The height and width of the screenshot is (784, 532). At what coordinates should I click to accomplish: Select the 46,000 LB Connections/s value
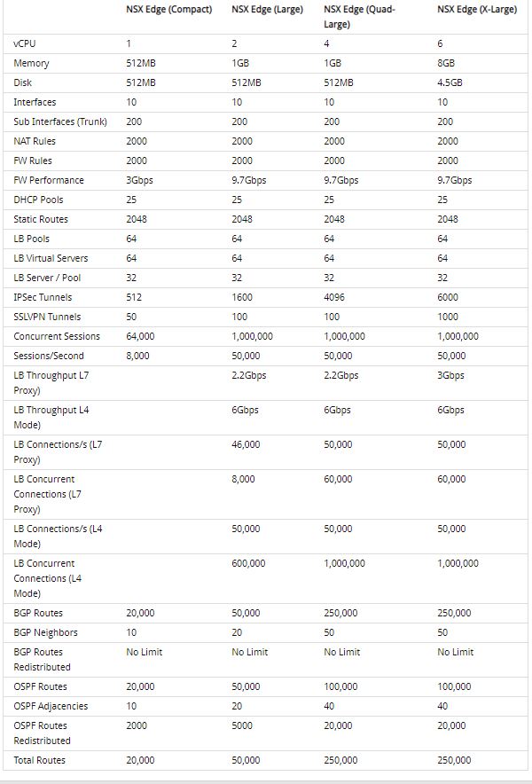[x=246, y=444]
